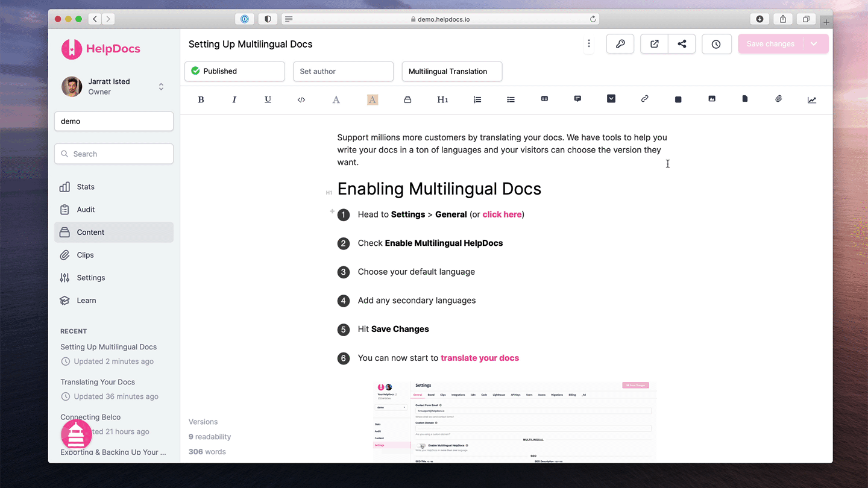The width and height of the screenshot is (868, 488).
Task: Open the demo workspace selector
Action: click(x=114, y=121)
